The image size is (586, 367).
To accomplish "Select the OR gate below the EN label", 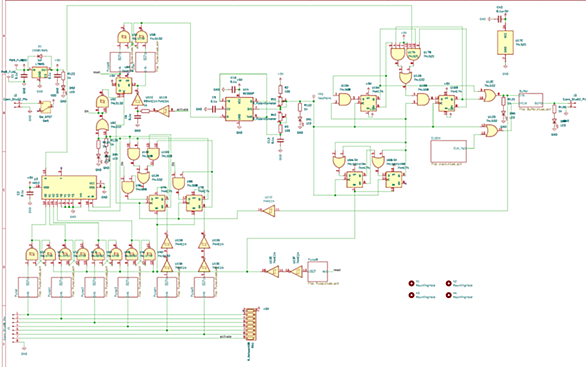I will (x=101, y=124).
